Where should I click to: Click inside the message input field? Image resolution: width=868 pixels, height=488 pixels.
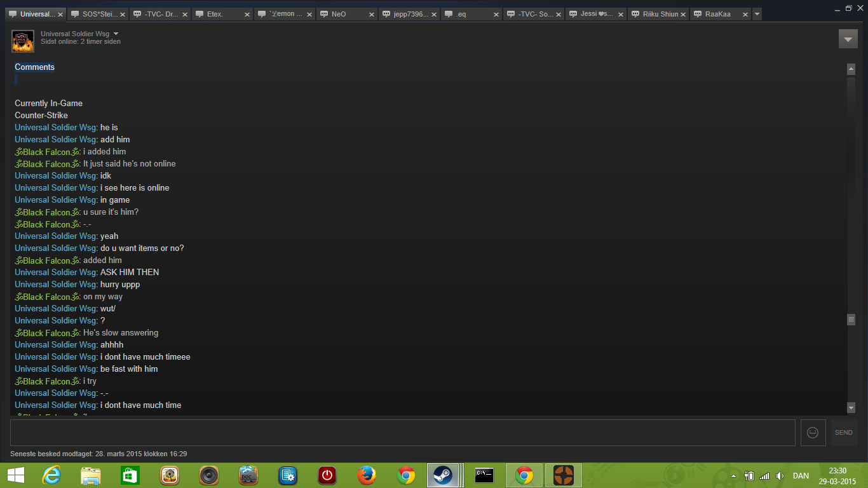pyautogui.click(x=402, y=433)
